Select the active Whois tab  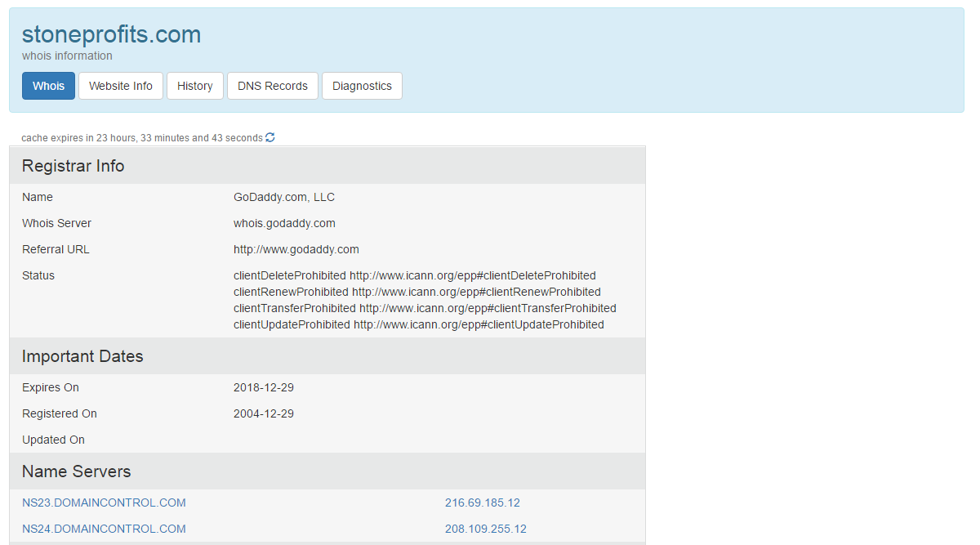[x=48, y=86]
